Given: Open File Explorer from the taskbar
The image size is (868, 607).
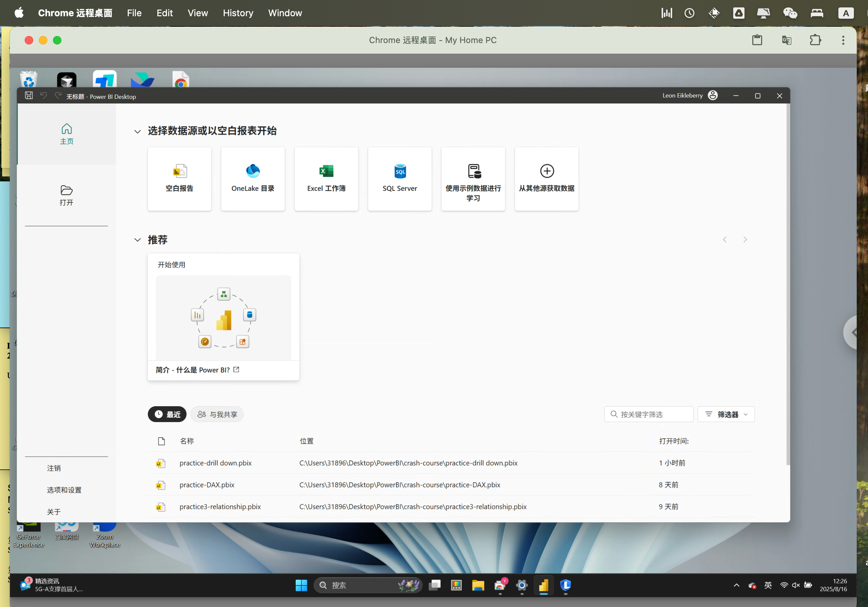Looking at the screenshot, I should tap(478, 585).
